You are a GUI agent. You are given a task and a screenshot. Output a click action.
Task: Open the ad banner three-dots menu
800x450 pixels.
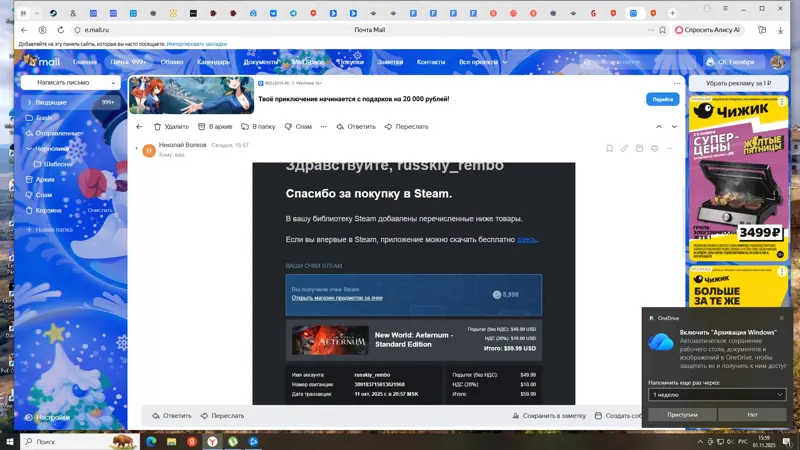point(677,83)
